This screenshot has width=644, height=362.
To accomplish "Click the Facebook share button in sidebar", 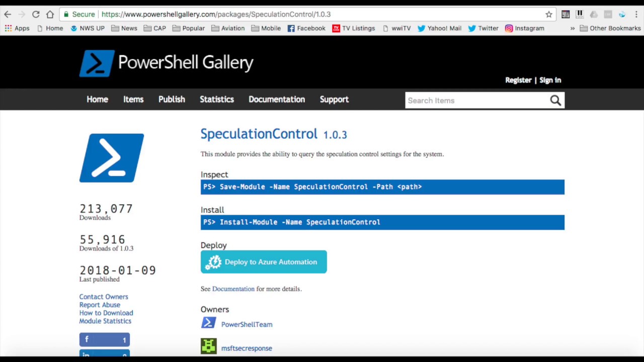I will 104,340.
